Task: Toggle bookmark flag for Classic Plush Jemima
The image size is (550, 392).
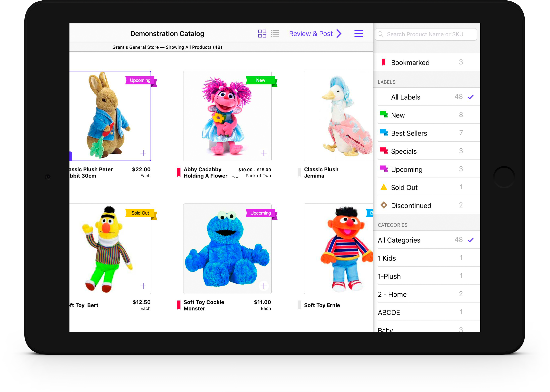Action: (299, 172)
